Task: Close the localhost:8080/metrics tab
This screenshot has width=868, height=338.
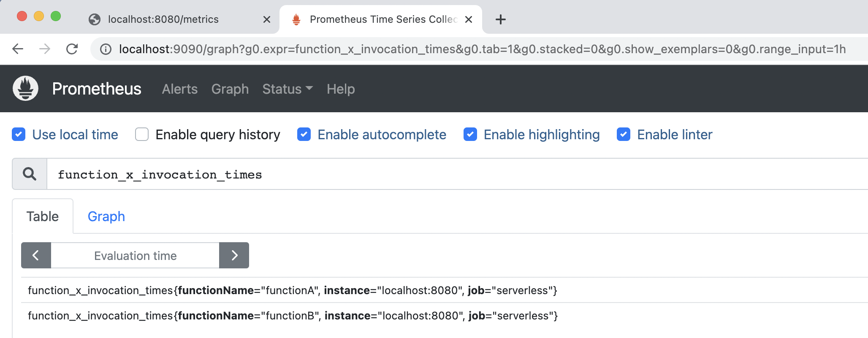Action: (x=266, y=19)
